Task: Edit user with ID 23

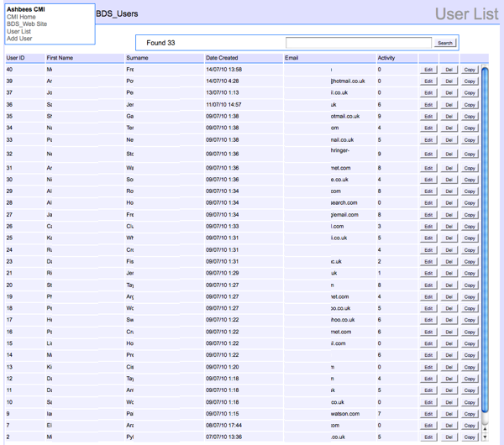Action: point(428,261)
